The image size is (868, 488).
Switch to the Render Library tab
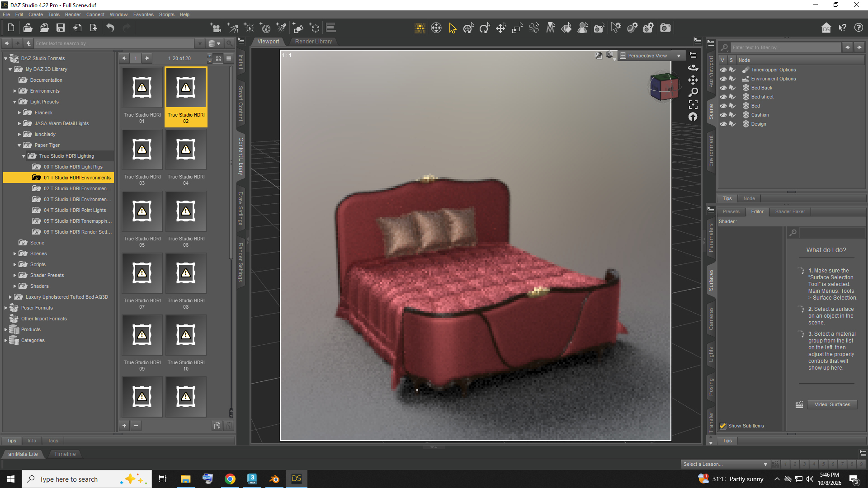pyautogui.click(x=313, y=42)
